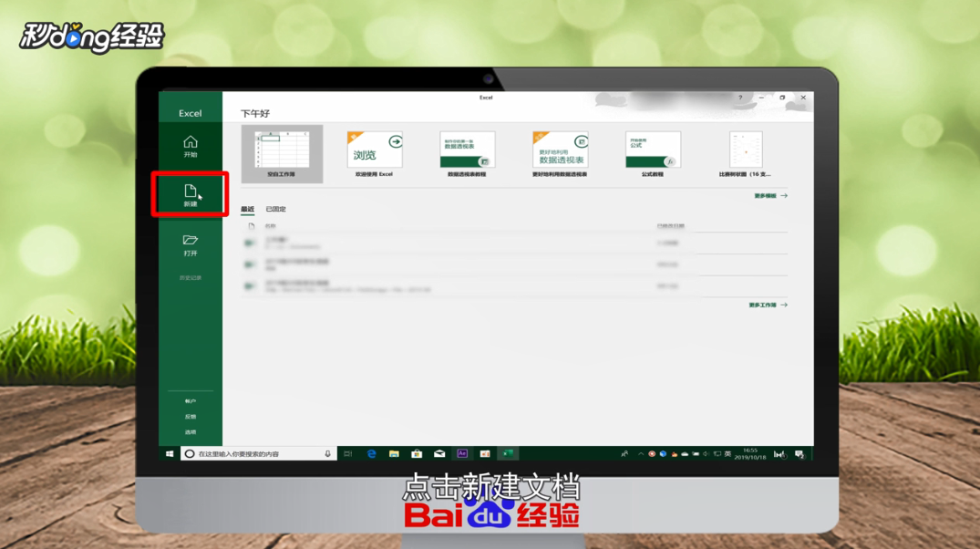Screen dimensions: 980x549
Task: Click the Excel icon on the taskbar
Action: pyautogui.click(x=508, y=454)
